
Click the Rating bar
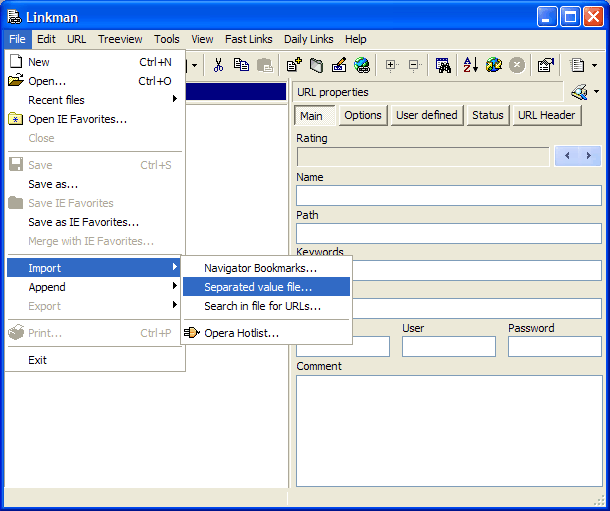coord(423,156)
